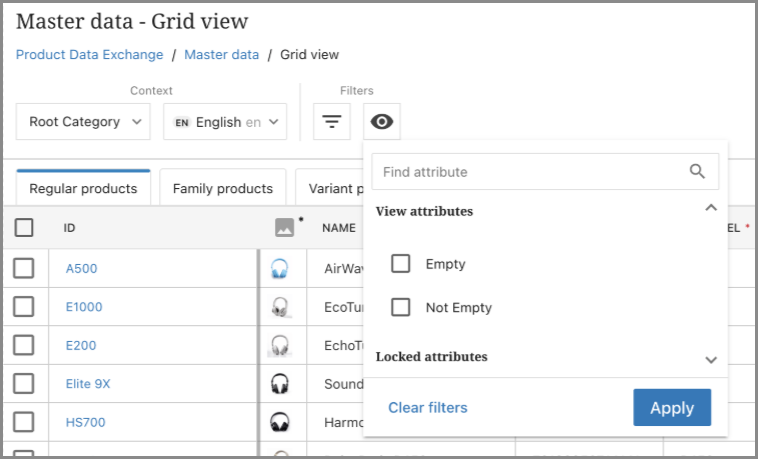The image size is (758, 459).
Task: Click the eye view attributes icon
Action: pos(382,122)
